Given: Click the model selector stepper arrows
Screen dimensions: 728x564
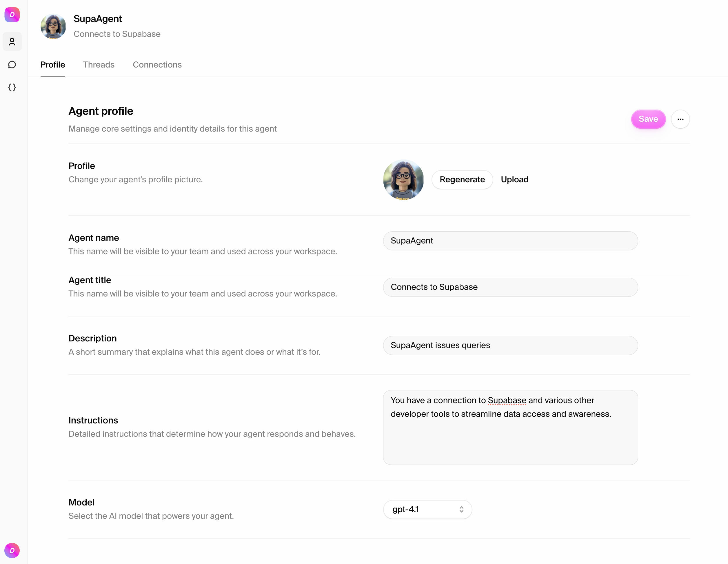Looking at the screenshot, I should (x=462, y=509).
